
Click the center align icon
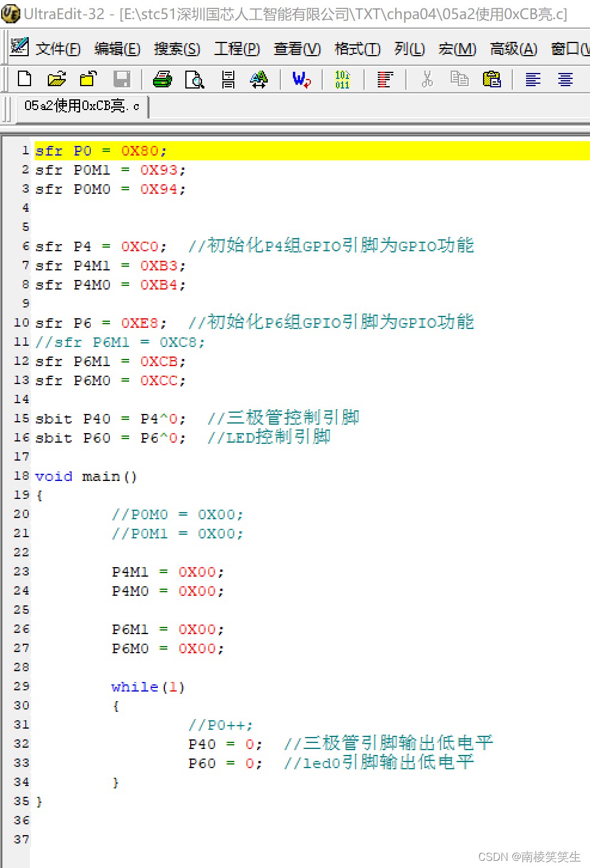click(x=565, y=79)
